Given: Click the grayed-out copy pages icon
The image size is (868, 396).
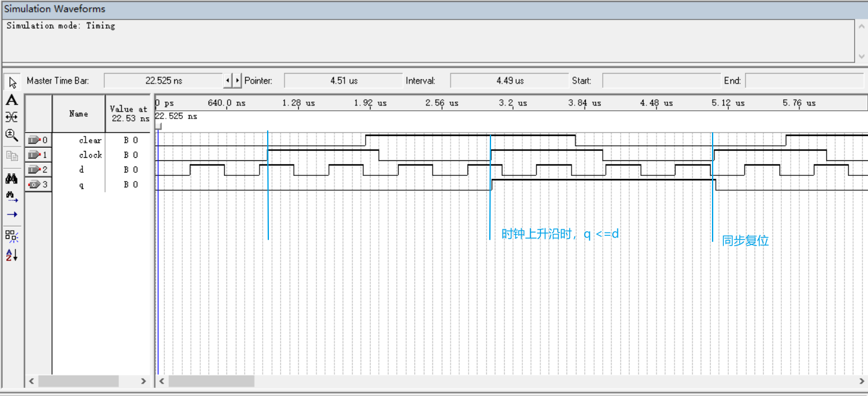Looking at the screenshot, I should coord(12,156).
